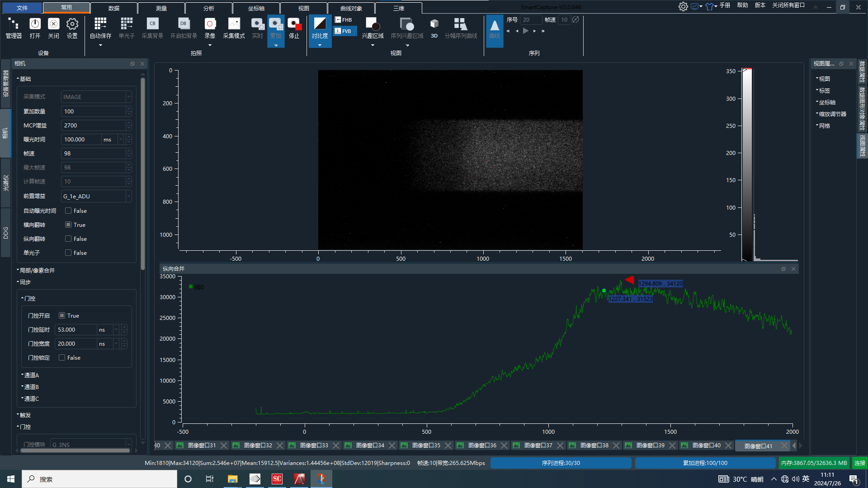This screenshot has width=868, height=488.
Task: Open File Explorer from taskbar
Action: click(232, 479)
